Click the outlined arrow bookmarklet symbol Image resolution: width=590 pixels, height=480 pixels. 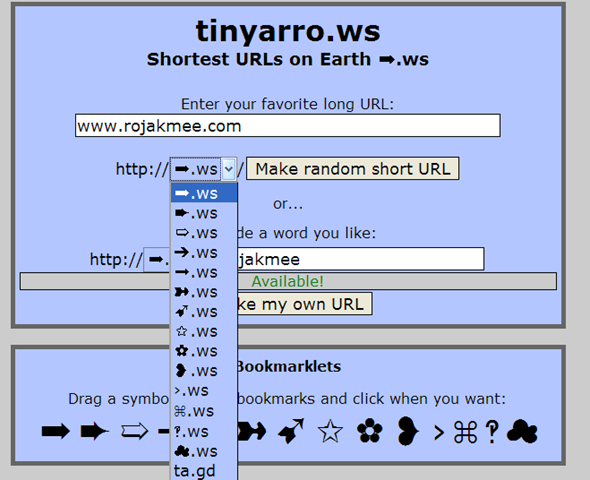134,431
